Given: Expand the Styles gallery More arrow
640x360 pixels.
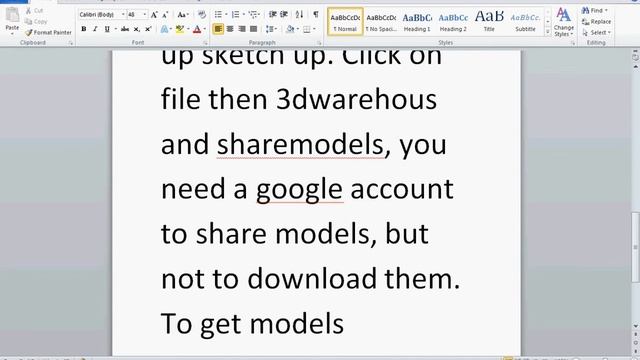Looking at the screenshot, I should coord(548,31).
